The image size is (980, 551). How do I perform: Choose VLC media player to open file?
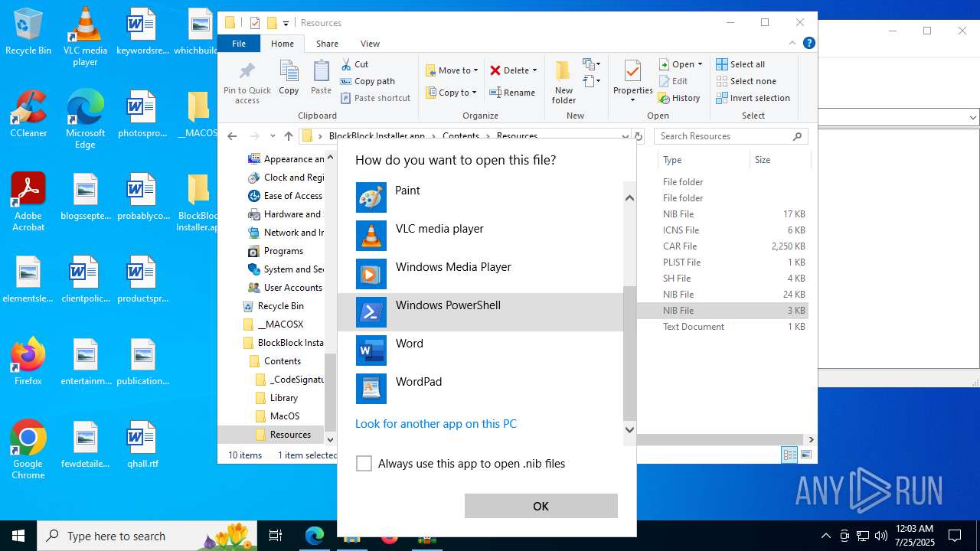coord(480,236)
